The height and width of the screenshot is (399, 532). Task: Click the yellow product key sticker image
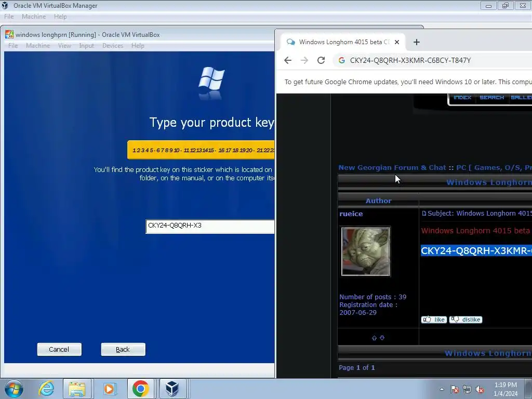coord(201,150)
